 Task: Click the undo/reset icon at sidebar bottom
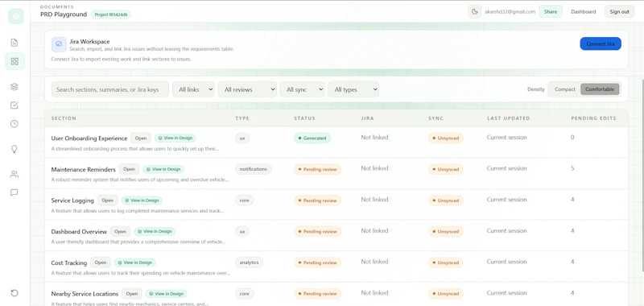pyautogui.click(x=14, y=293)
